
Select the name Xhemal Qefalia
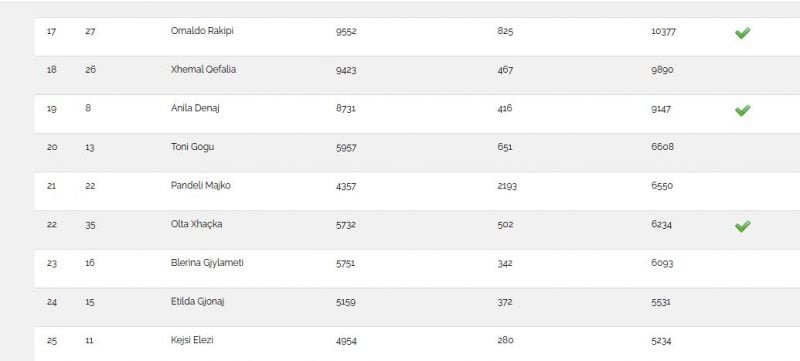point(203,69)
